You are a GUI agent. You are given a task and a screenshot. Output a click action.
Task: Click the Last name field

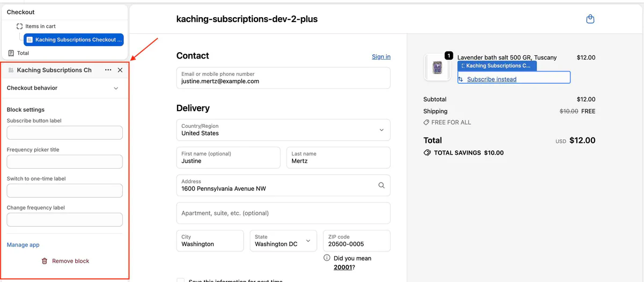point(338,157)
